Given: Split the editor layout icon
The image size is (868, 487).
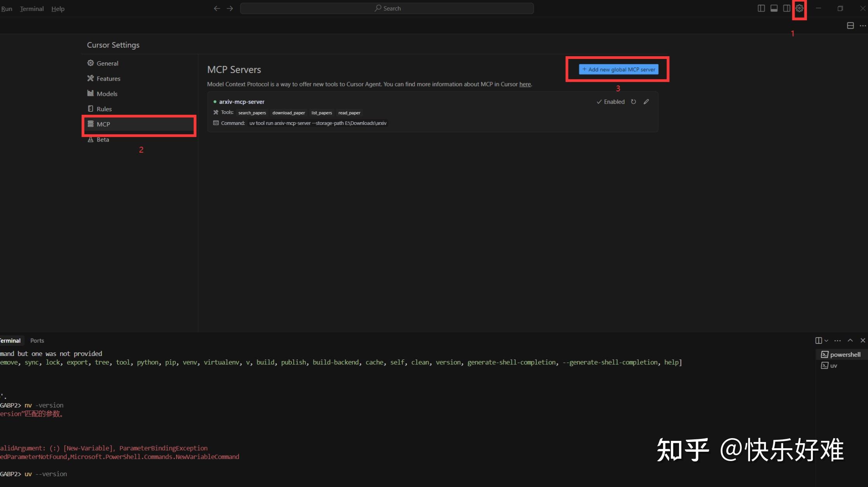Looking at the screenshot, I should click(x=850, y=26).
